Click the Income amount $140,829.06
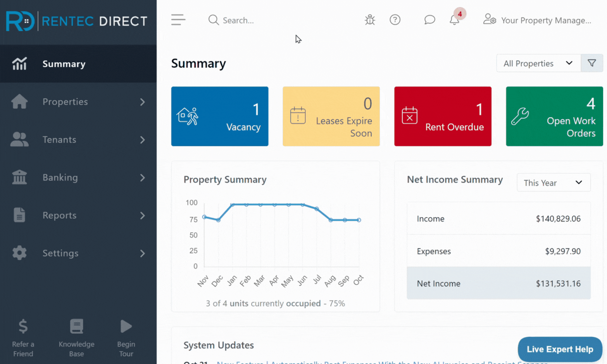The height and width of the screenshot is (364, 607). pyautogui.click(x=558, y=219)
